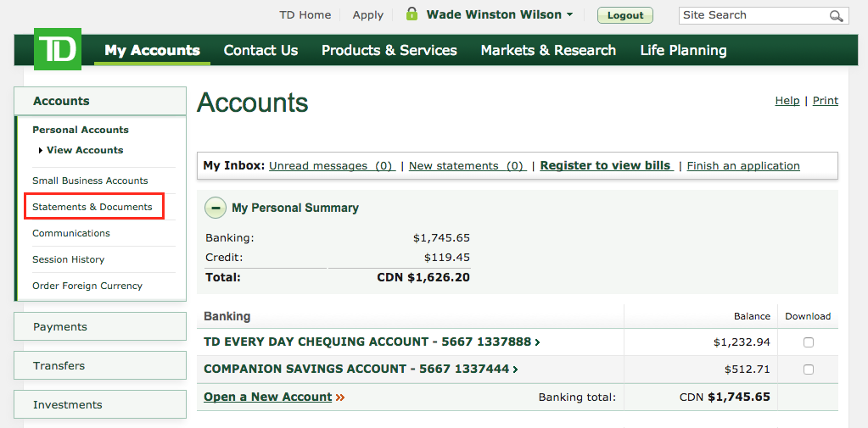Screen dimensions: 868x428
Task: Open Communications in the sidebar
Action: point(71,233)
